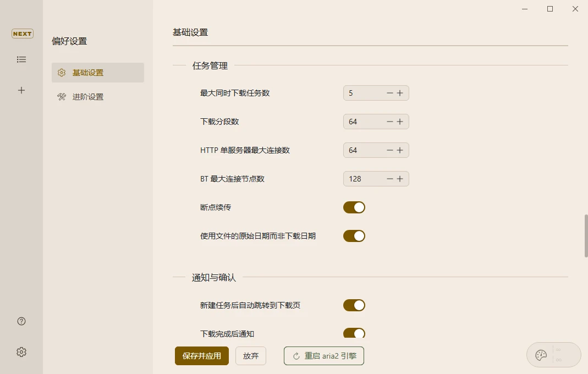Click the plus icon to add new task
The height and width of the screenshot is (374, 588).
(x=21, y=90)
